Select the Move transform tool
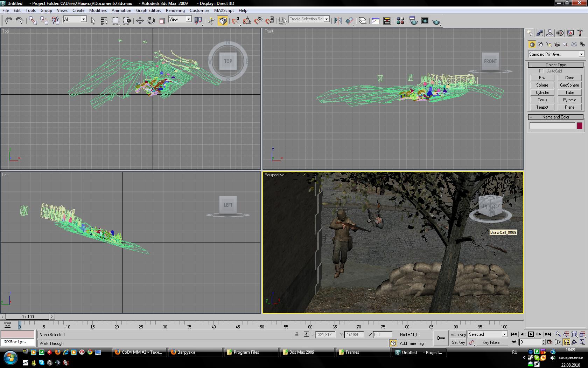Image resolution: width=588 pixels, height=368 pixels. pyautogui.click(x=140, y=21)
